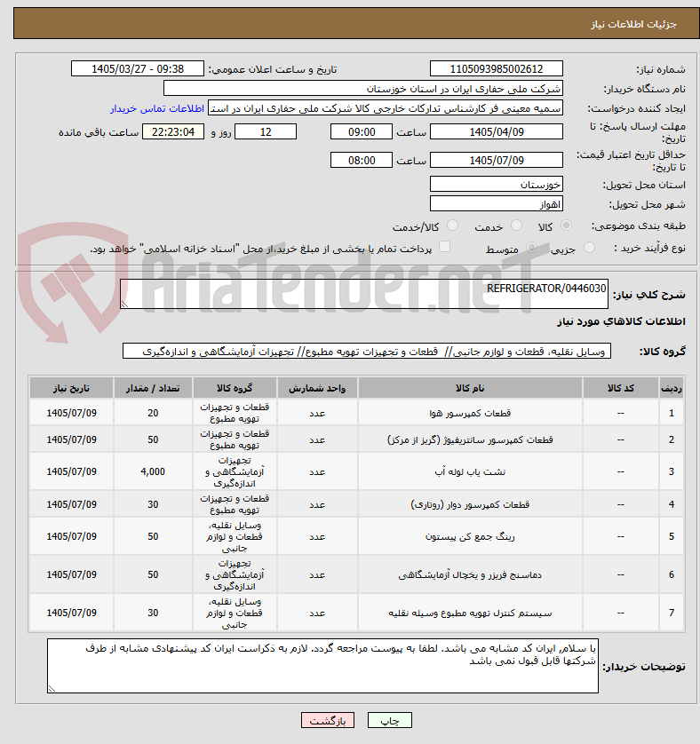Screen dimensions: 700x744
Task: Click the بازگشت back button
Action: (x=327, y=720)
